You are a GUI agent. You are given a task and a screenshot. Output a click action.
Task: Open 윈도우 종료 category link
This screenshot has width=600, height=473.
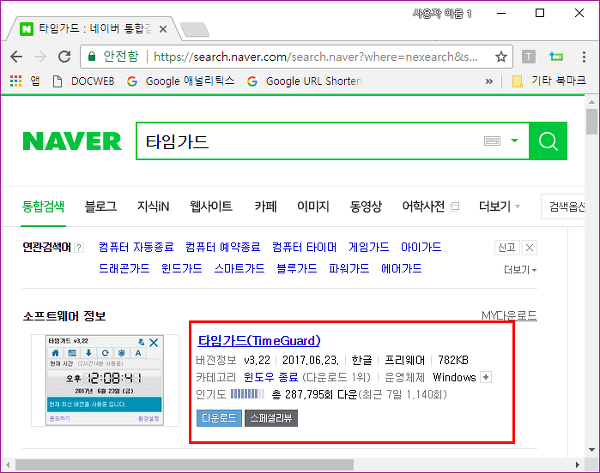pos(271,377)
